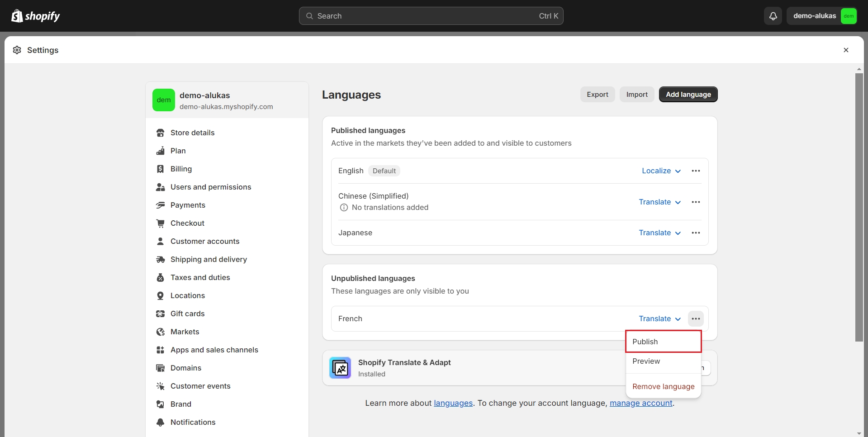Open more actions for Japanese language
The height and width of the screenshot is (437, 868).
click(x=696, y=233)
